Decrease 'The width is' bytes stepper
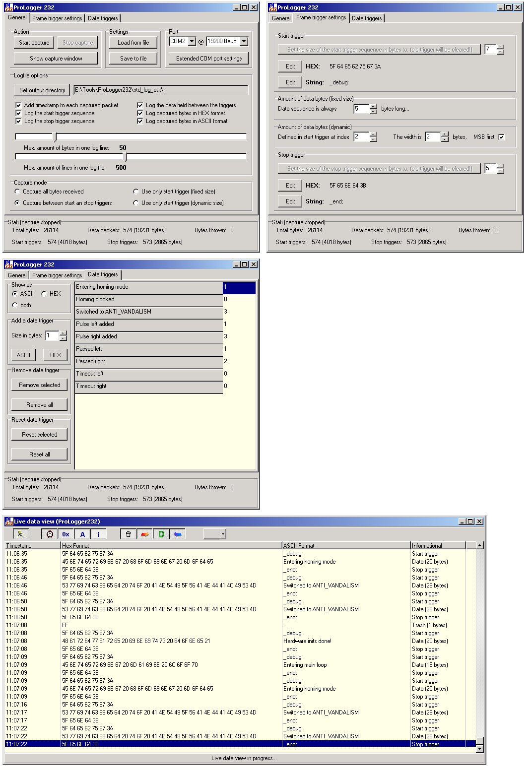Viewport: 532px width, 778px height. click(x=445, y=139)
